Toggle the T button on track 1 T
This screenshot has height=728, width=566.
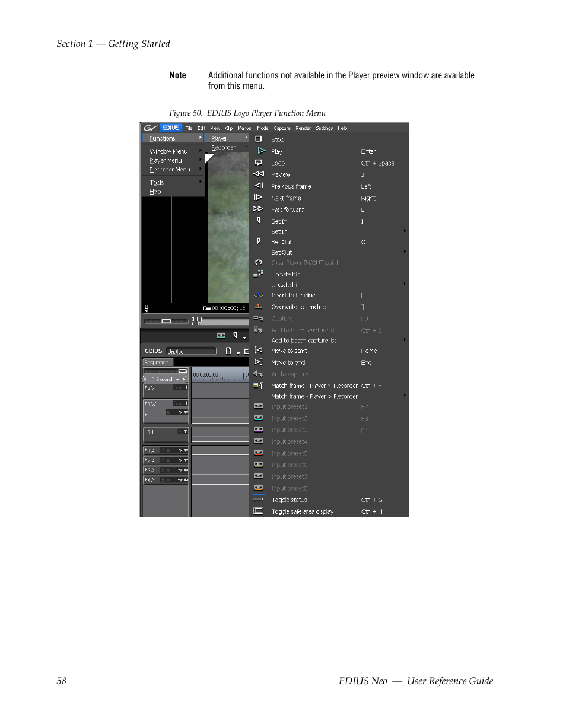(x=185, y=431)
